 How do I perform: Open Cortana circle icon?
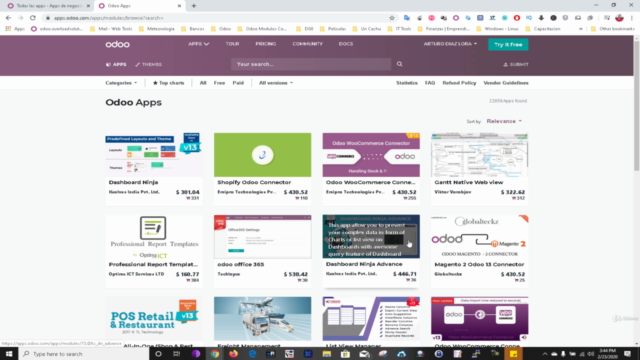pos(158,354)
